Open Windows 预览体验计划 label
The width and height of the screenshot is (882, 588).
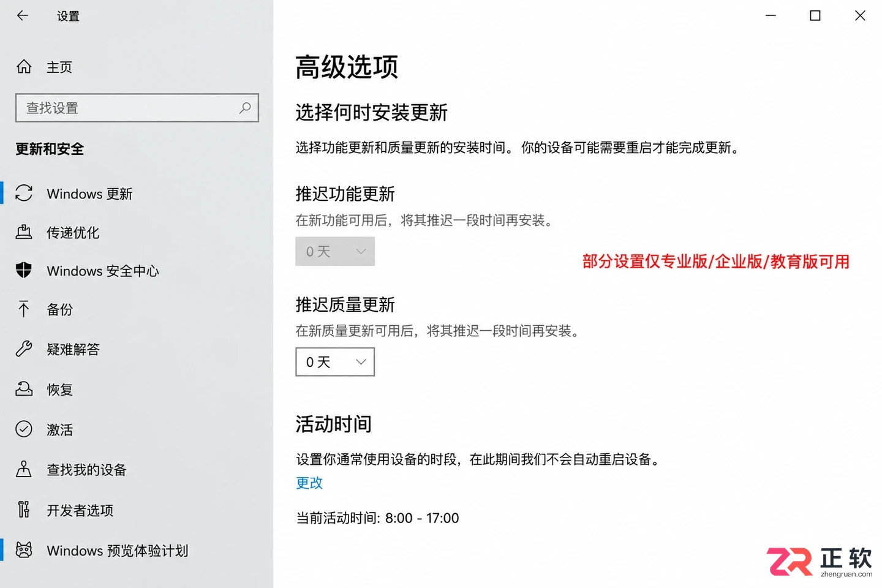[x=118, y=551]
